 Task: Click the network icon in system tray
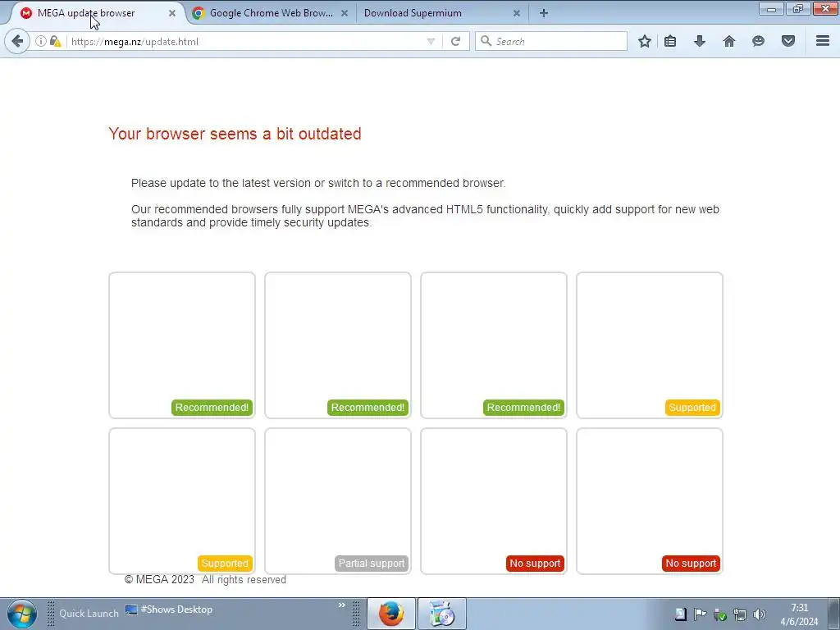(740, 614)
